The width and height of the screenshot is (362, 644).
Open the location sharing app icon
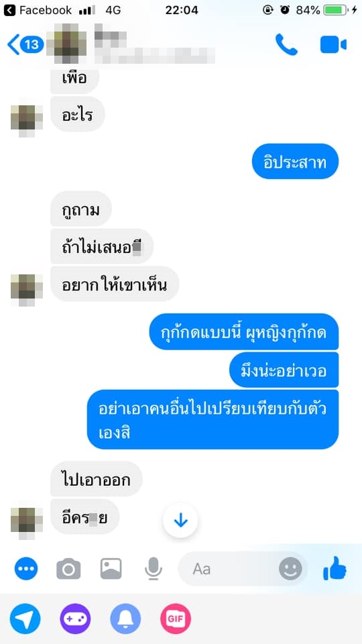25,619
